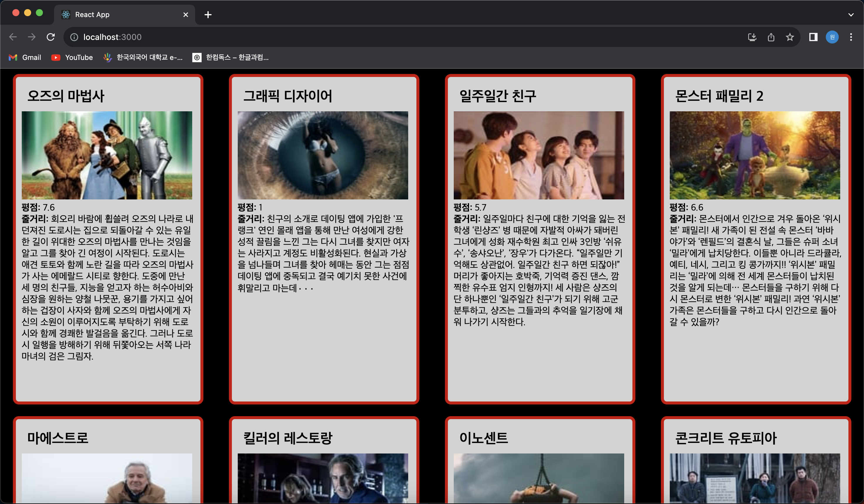
Task: Click the 몬스터 패밀리 2 movie poster
Action: [755, 155]
